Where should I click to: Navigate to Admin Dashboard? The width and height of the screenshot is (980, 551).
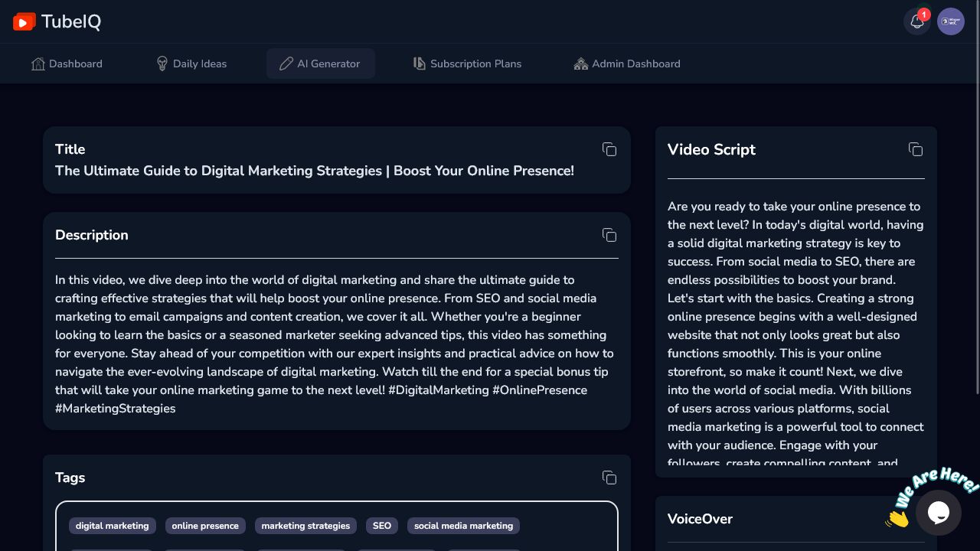click(x=627, y=64)
